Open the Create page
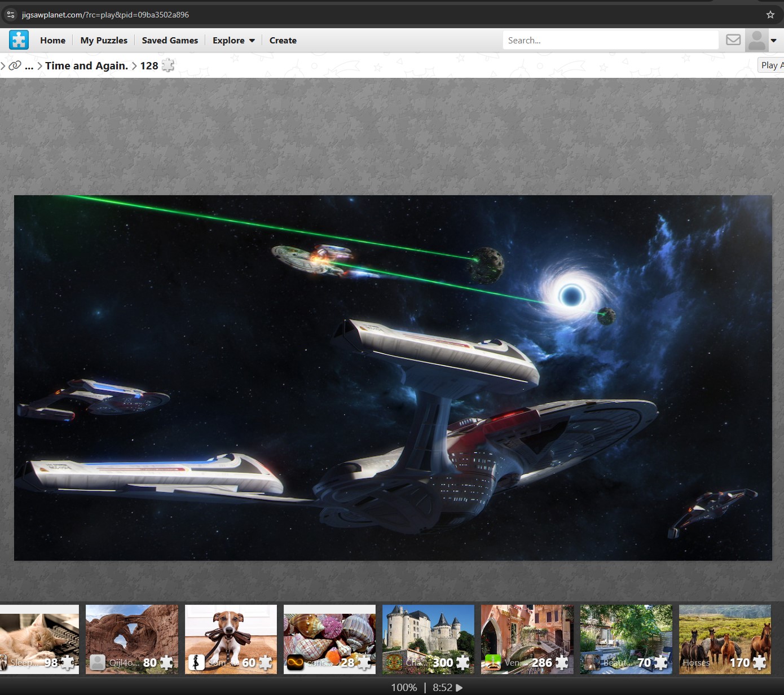The image size is (784, 695). point(283,41)
